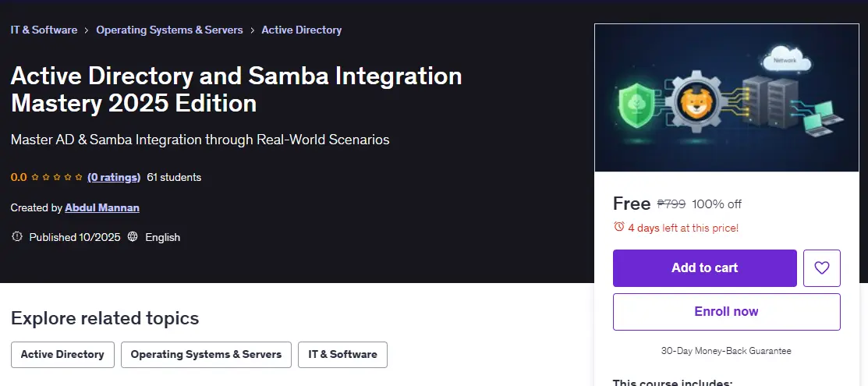Click the published info badge icon
868x386 pixels.
(x=17, y=236)
